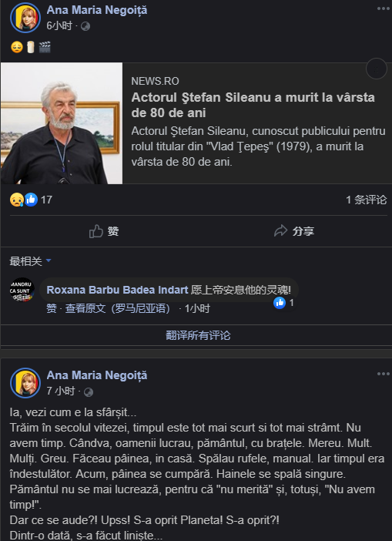392x541 pixels.
Task: Click the profile avatar on the second post
Action: (25, 383)
